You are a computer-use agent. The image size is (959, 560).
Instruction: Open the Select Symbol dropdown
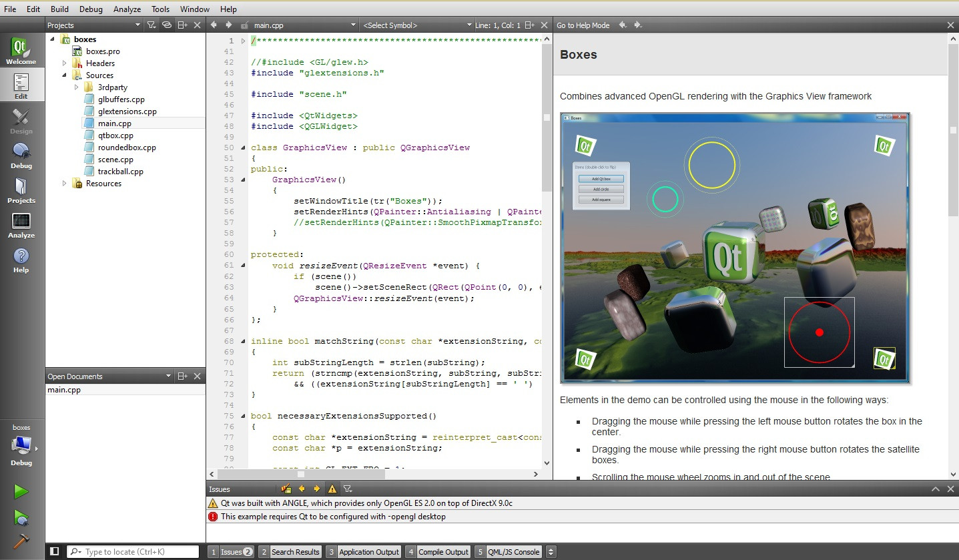417,25
